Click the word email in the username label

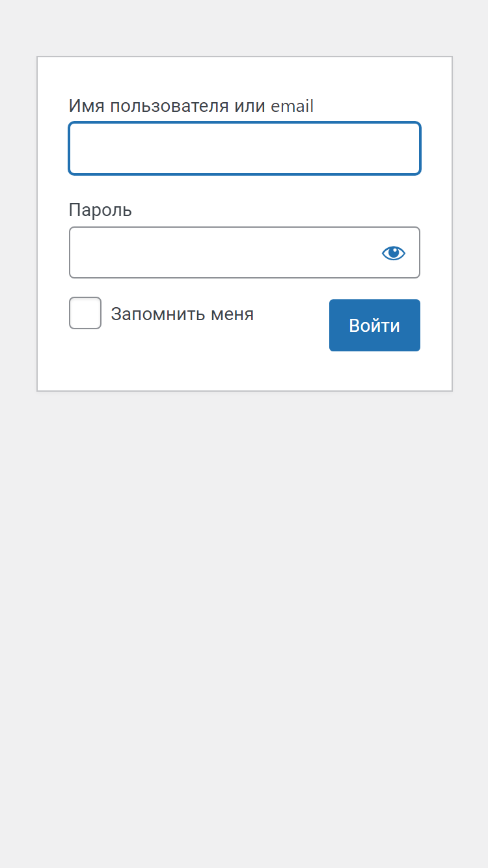click(292, 106)
